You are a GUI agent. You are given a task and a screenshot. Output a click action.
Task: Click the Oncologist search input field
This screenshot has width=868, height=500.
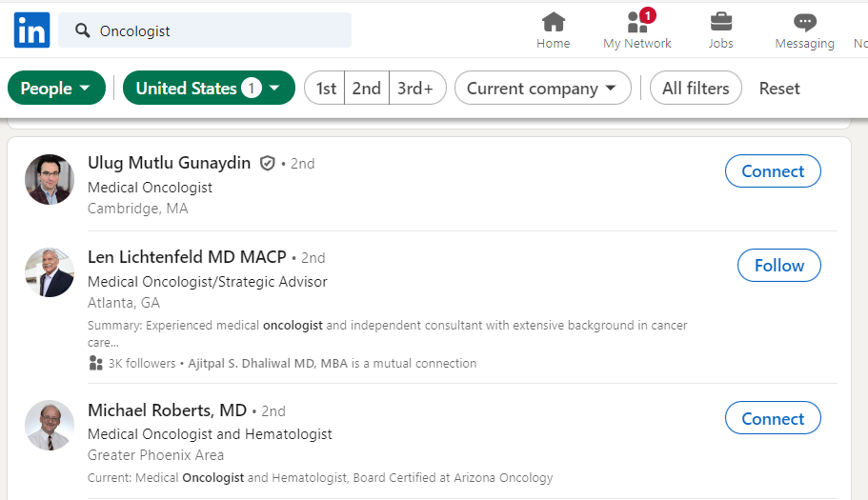tap(219, 30)
